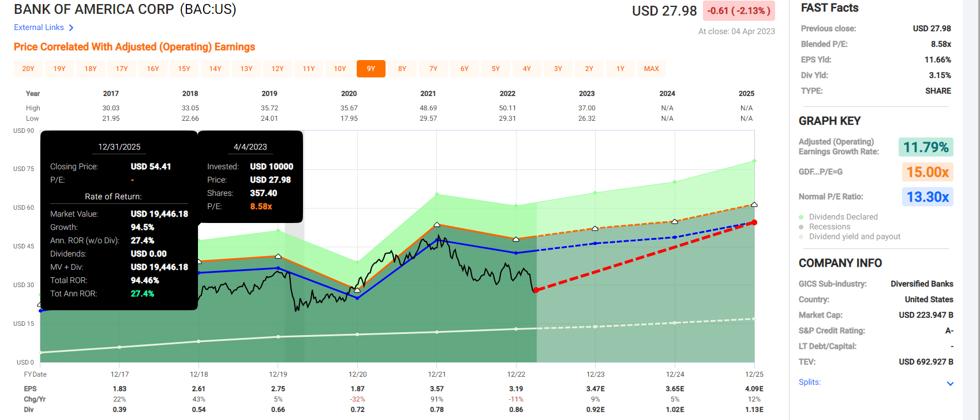The image size is (980, 420).
Task: Click the USD 27.98 current price
Action: pyautogui.click(x=664, y=11)
